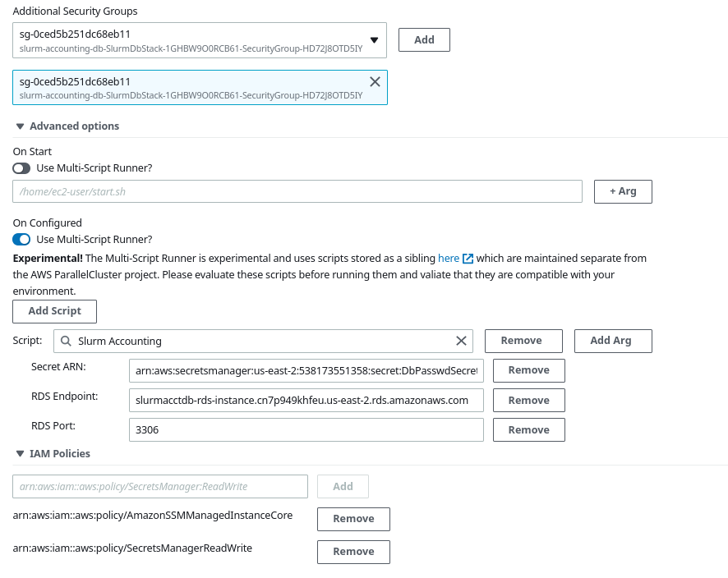Remove the RDS Port argument
The width and height of the screenshot is (728, 578).
click(x=529, y=430)
